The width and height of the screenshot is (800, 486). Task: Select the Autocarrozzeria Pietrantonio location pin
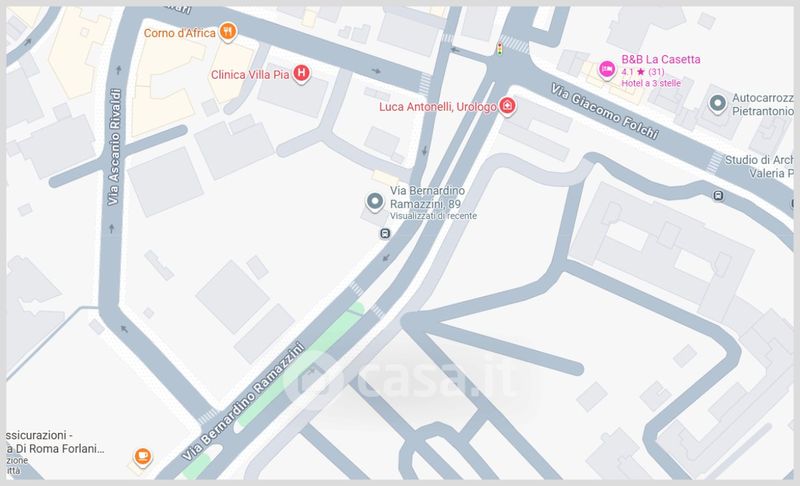click(717, 104)
